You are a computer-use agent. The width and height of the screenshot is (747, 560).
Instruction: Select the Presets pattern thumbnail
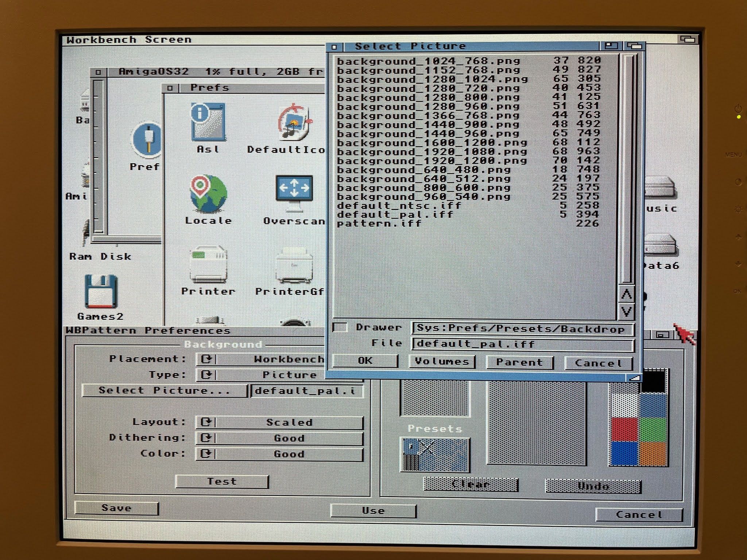tap(435, 455)
